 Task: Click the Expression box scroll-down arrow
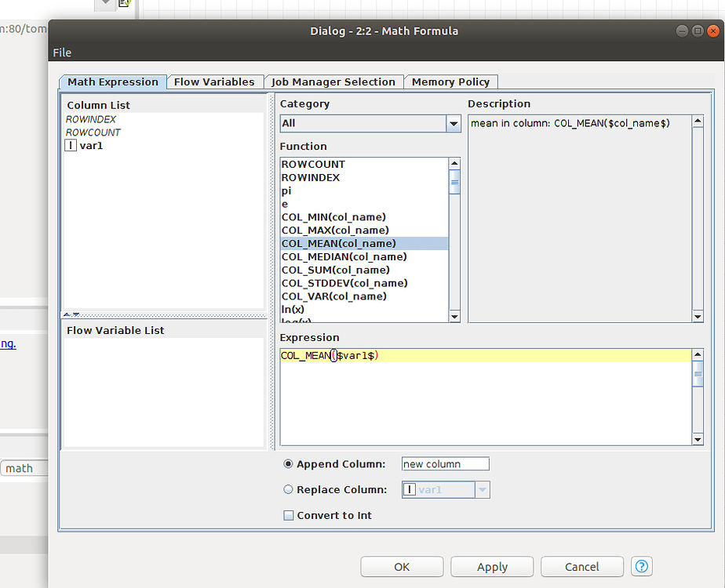point(698,440)
